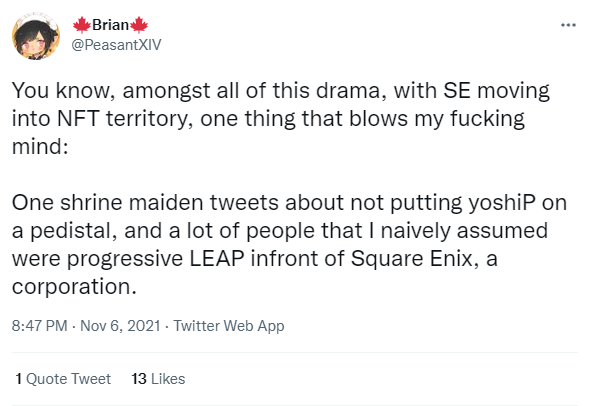Open the Twitter Web App source link
Screen dimensions: 589x406
[228, 326]
